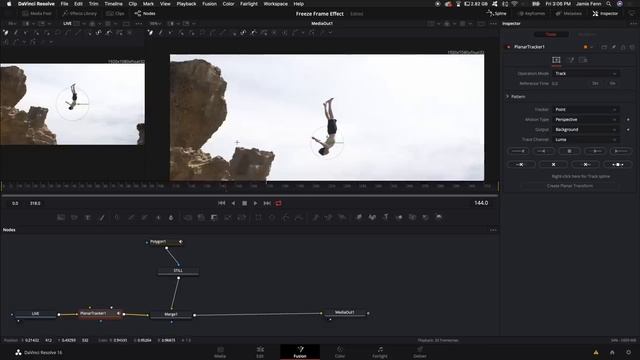
Task: Go to first frame in transport
Action: pyautogui.click(x=222, y=203)
